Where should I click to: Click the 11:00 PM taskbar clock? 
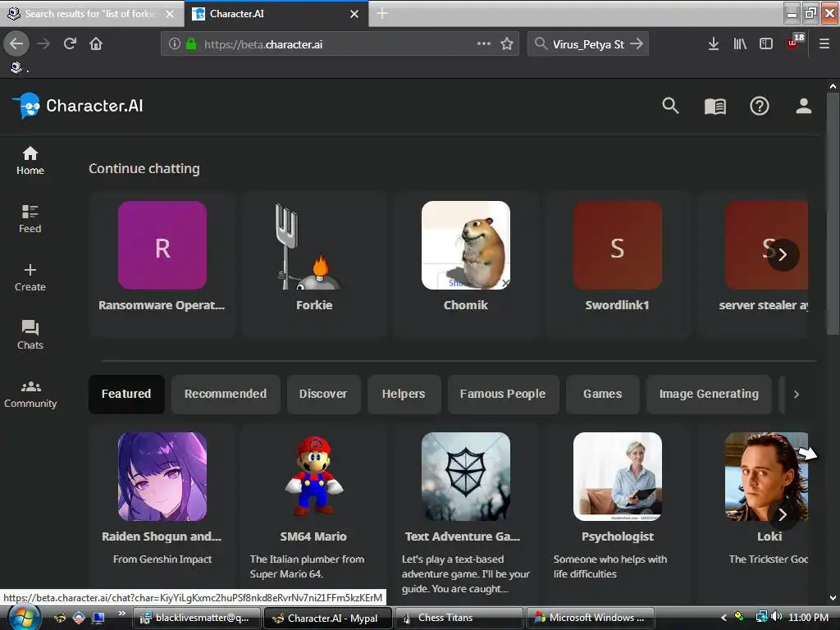(808, 618)
